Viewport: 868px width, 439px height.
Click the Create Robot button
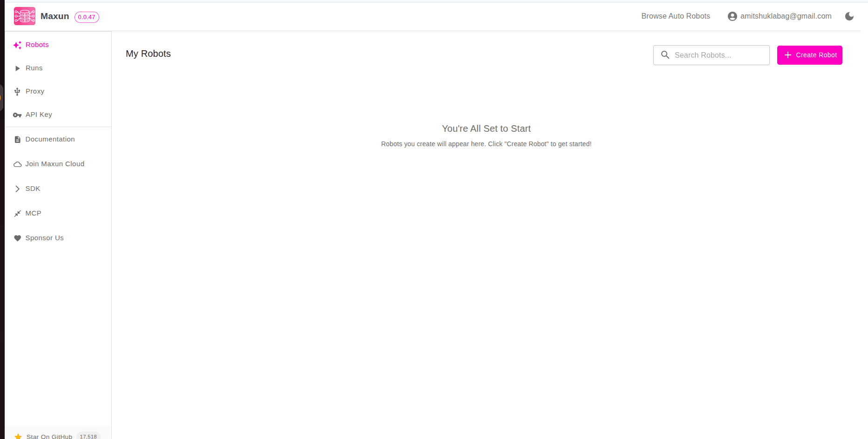pos(809,55)
